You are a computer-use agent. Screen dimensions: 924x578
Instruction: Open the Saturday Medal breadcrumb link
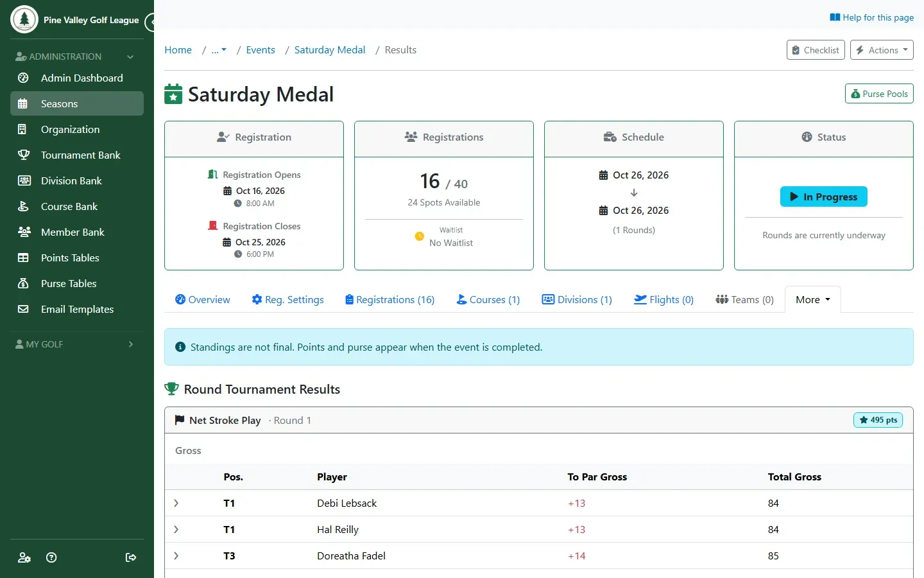coord(329,49)
